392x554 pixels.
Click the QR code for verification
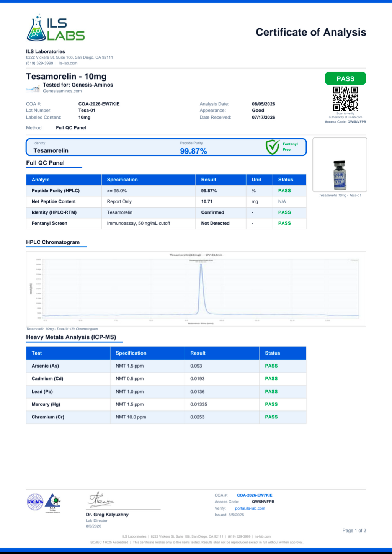(345, 99)
